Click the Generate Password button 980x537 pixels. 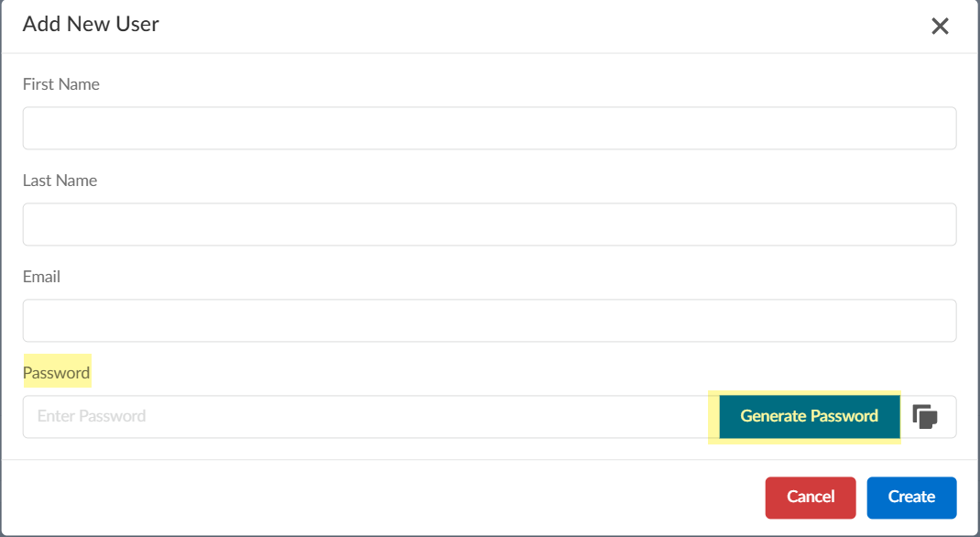coord(809,416)
